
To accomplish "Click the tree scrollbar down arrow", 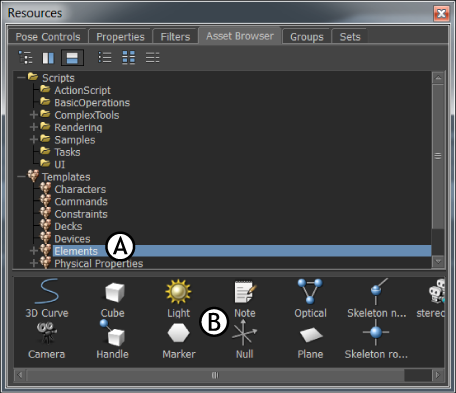I will (x=438, y=262).
